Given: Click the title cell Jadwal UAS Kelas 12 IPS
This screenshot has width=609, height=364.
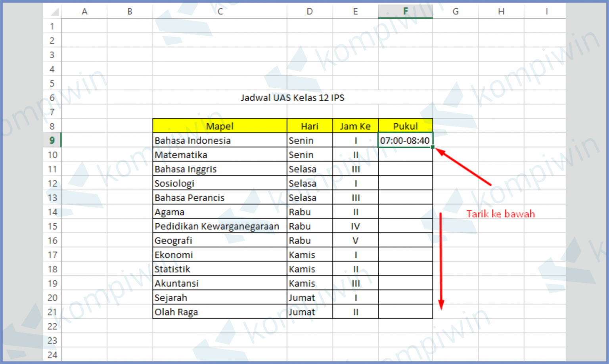Looking at the screenshot, I should point(293,98).
